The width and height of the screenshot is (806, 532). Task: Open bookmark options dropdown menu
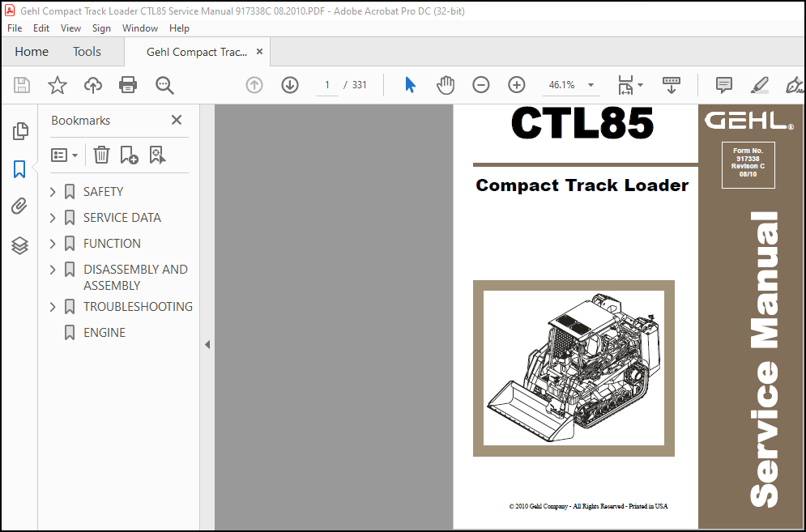[64, 155]
